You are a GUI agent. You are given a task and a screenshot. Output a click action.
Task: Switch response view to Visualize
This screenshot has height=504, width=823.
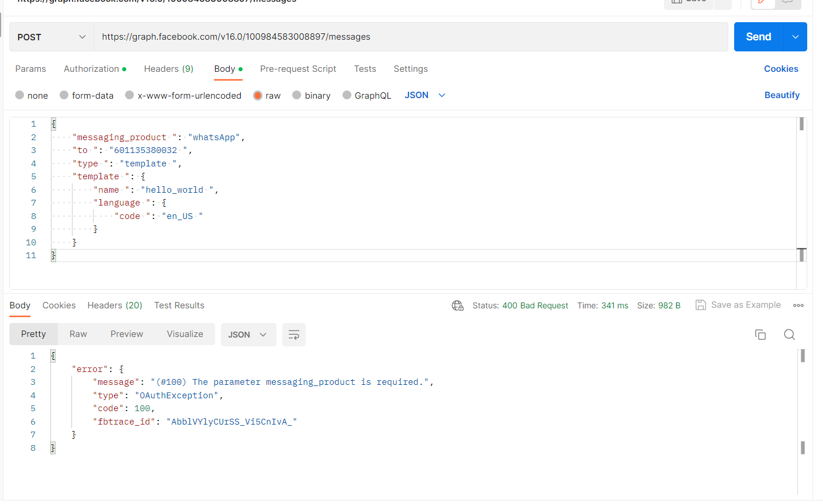[x=185, y=334]
